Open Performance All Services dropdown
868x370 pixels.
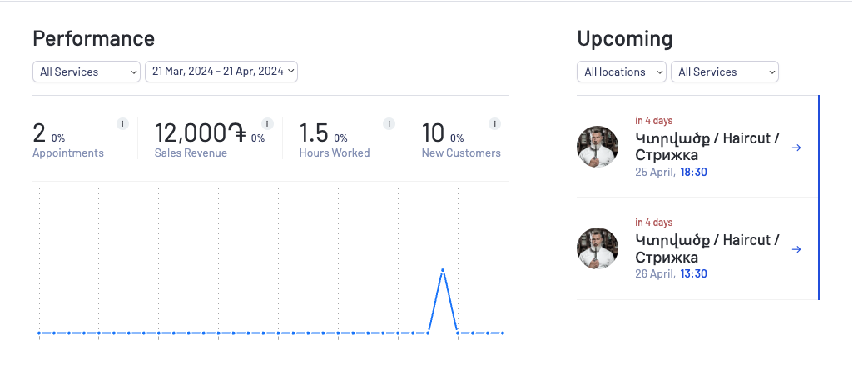tap(87, 72)
